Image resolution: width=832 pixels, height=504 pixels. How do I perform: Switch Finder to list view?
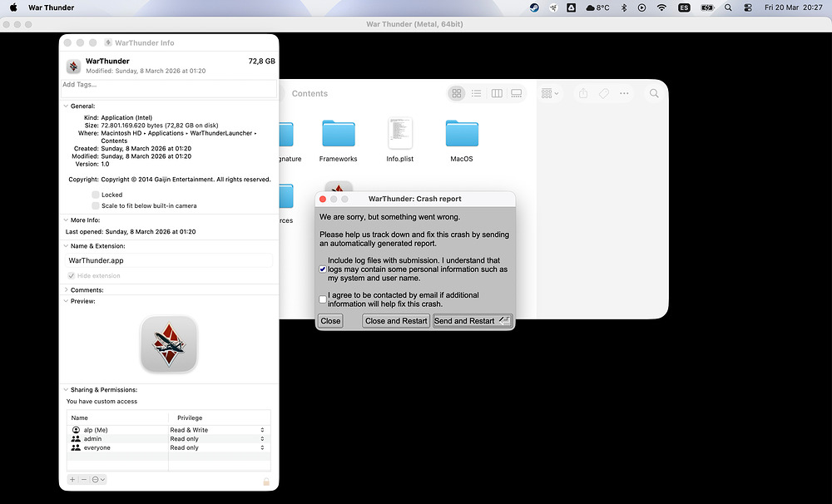[x=477, y=93]
